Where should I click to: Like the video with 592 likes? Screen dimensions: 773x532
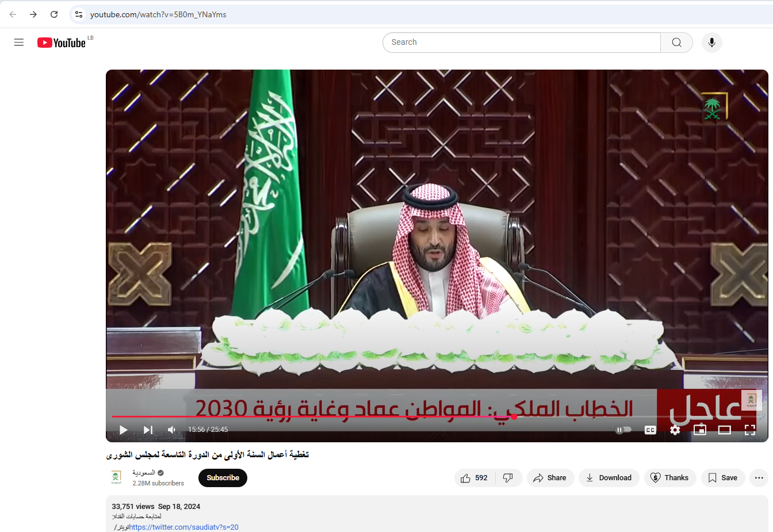click(x=474, y=478)
